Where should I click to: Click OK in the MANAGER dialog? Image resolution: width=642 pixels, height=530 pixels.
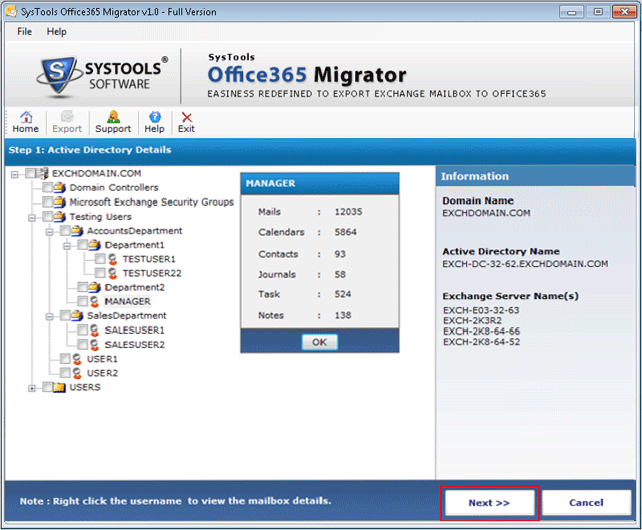320,342
